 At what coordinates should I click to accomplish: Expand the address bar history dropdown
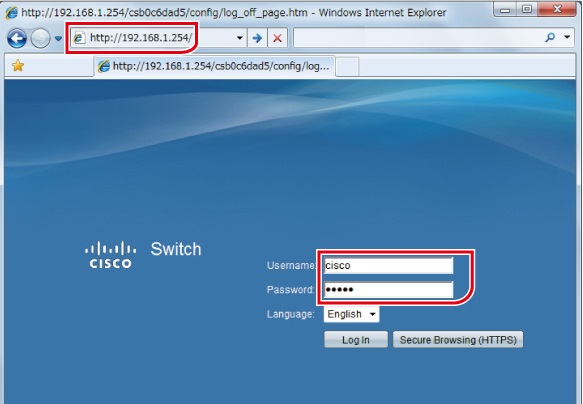coord(240,38)
